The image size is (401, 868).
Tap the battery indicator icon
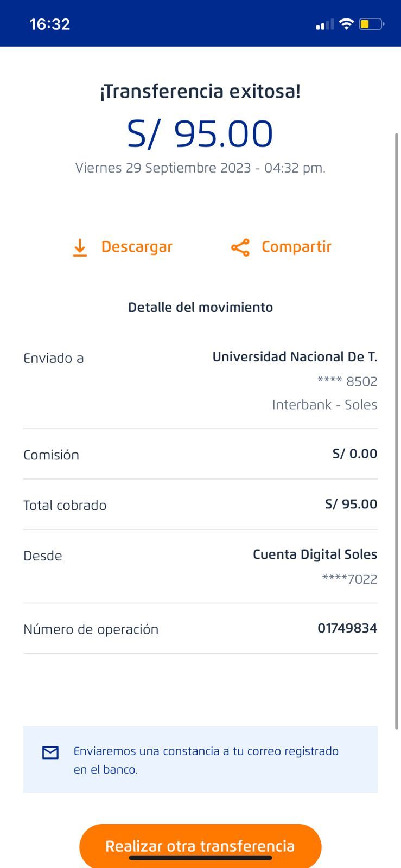click(371, 24)
